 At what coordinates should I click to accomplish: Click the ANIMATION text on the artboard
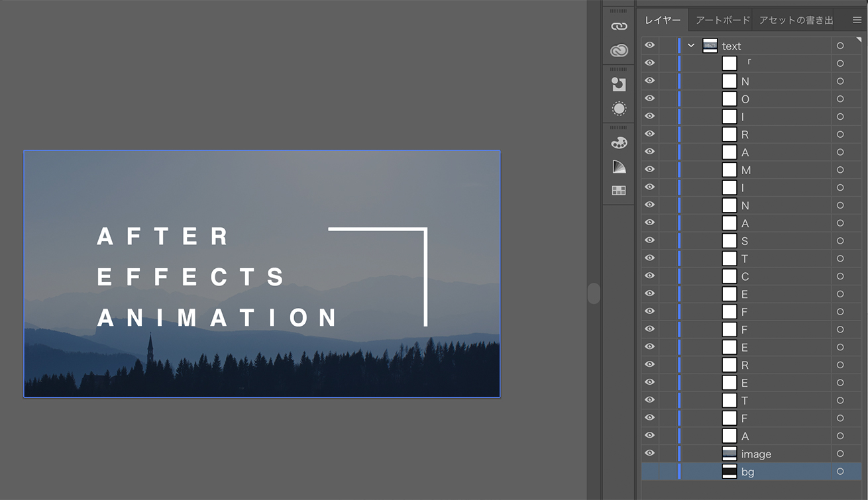[x=217, y=318]
